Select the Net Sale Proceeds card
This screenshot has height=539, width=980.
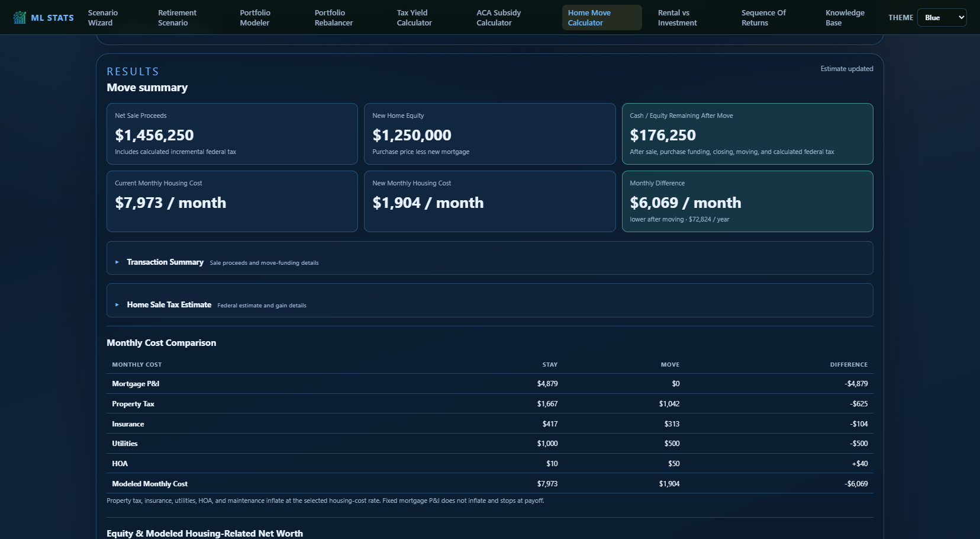coord(232,134)
